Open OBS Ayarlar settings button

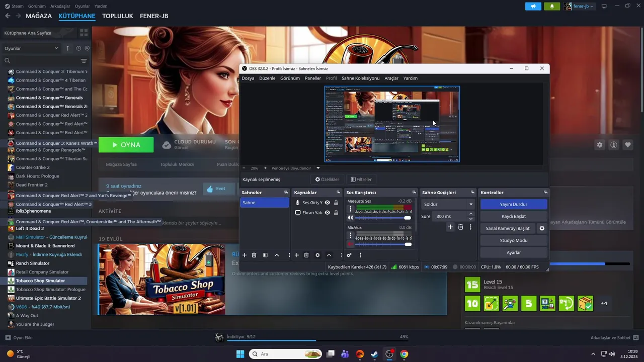(514, 252)
